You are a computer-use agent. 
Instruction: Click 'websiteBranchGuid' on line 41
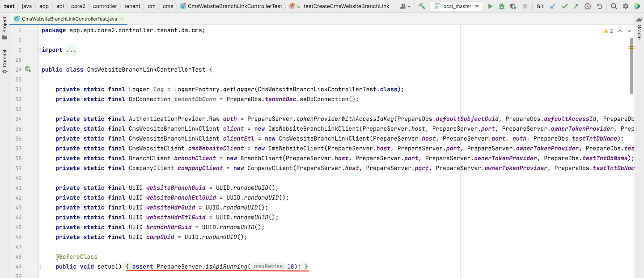pos(176,188)
